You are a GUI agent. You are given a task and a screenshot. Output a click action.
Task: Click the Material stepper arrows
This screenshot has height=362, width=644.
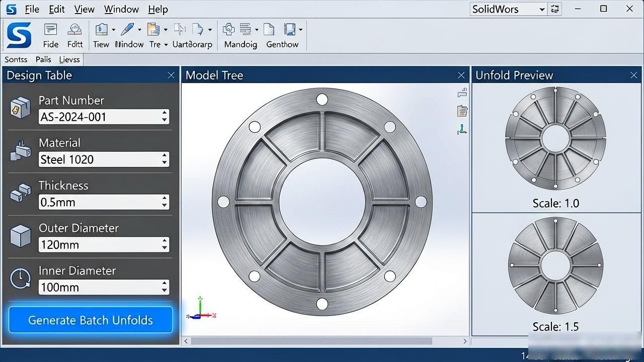click(165, 159)
